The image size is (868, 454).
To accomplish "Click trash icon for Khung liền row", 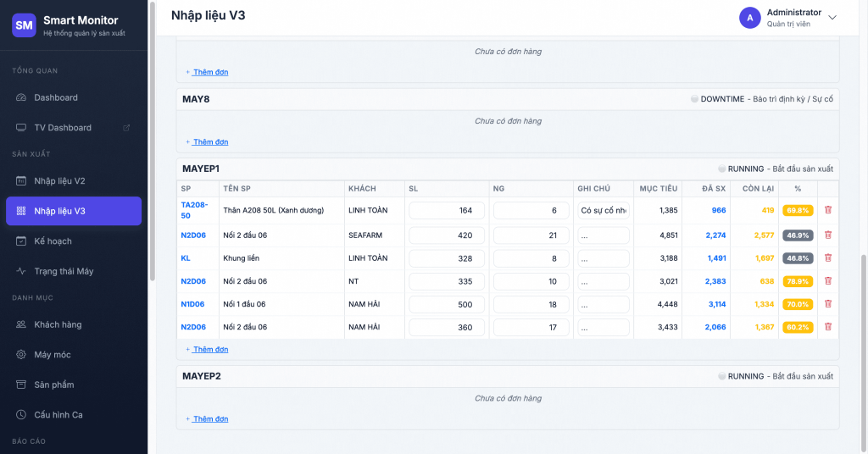I will pyautogui.click(x=828, y=257).
